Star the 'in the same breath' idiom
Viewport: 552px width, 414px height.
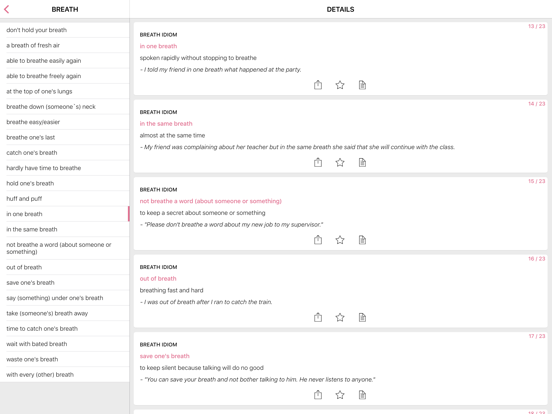click(x=340, y=162)
